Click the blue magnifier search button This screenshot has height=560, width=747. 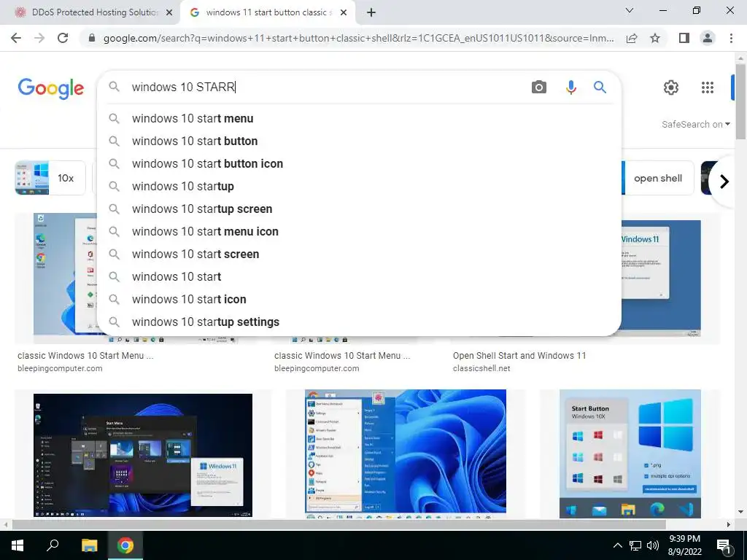click(600, 87)
